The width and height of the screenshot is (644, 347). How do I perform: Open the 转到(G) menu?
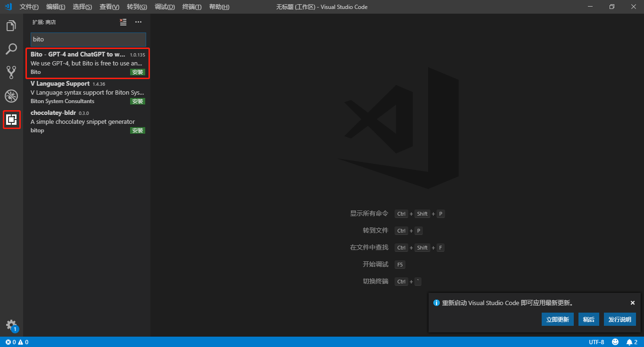pyautogui.click(x=137, y=7)
